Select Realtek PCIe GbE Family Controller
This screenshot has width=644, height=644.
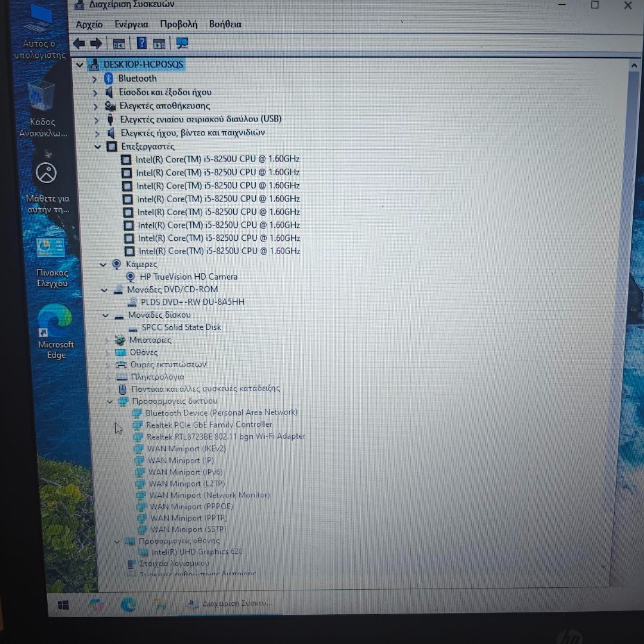[209, 425]
